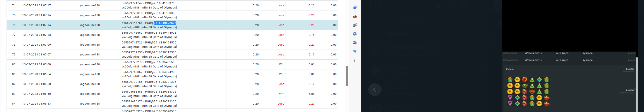Click bet ID 565598683483 - PGR@2516829938305
Image resolution: width=644 pixels, height=112 pixels.
tap(149, 92)
